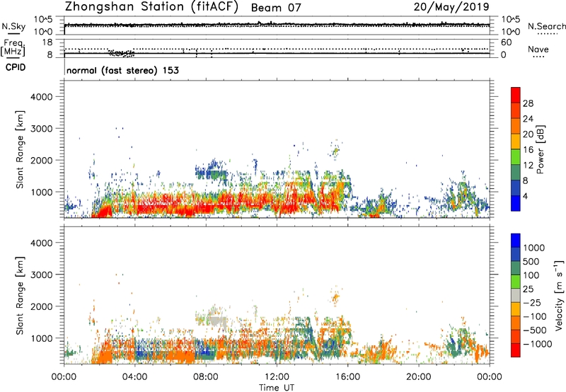Click the "100" label on the Velocity color bar
This screenshot has height=392, width=566.
click(531, 275)
